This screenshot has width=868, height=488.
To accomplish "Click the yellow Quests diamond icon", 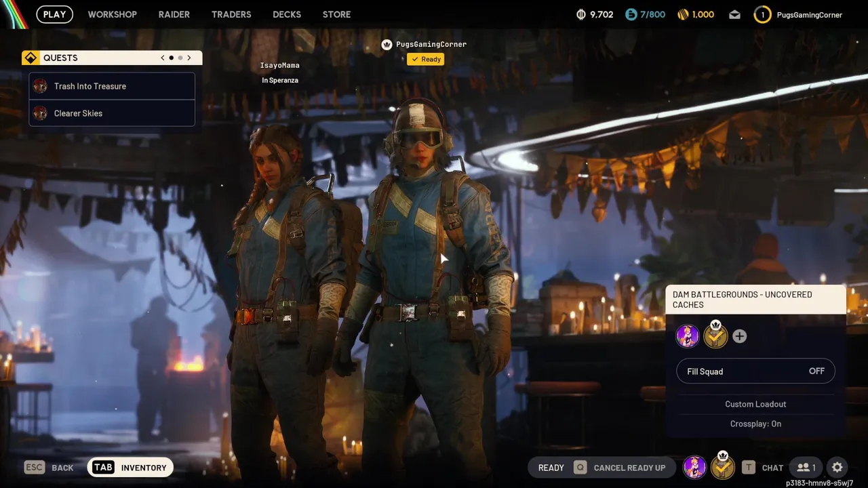I will pos(31,58).
